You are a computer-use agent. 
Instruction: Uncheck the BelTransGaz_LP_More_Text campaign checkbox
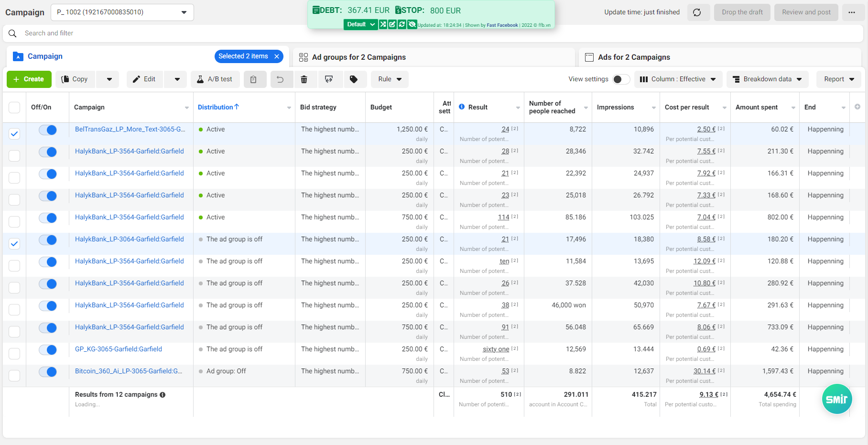14,134
